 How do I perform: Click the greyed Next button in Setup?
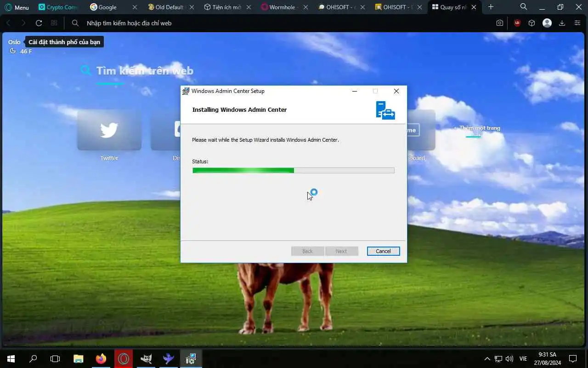(341, 251)
